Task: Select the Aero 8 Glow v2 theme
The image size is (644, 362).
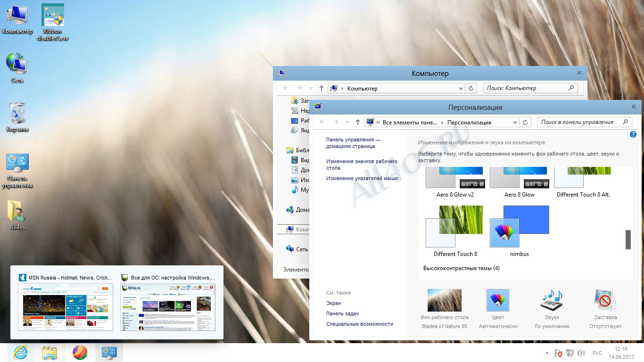Action: pos(455,182)
